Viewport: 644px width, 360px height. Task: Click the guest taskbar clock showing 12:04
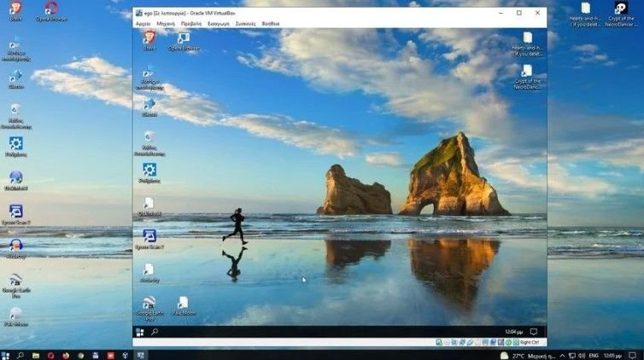point(513,332)
